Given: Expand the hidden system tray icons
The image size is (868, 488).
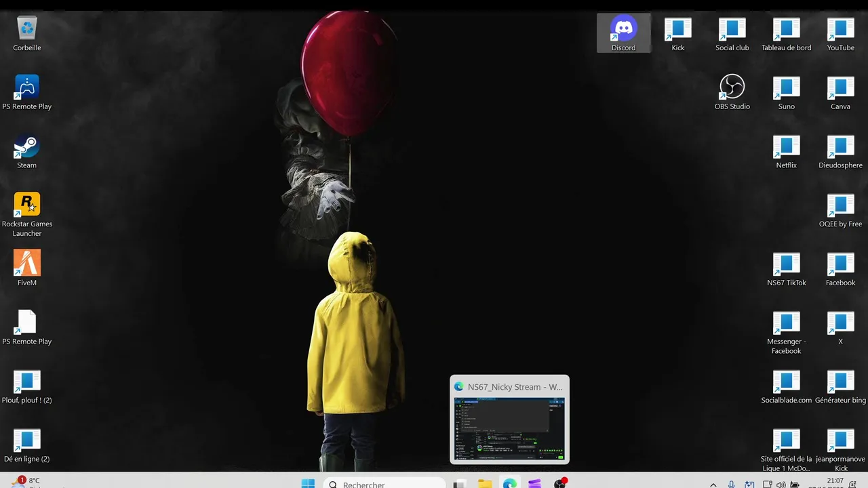Looking at the screenshot, I should 713,485.
